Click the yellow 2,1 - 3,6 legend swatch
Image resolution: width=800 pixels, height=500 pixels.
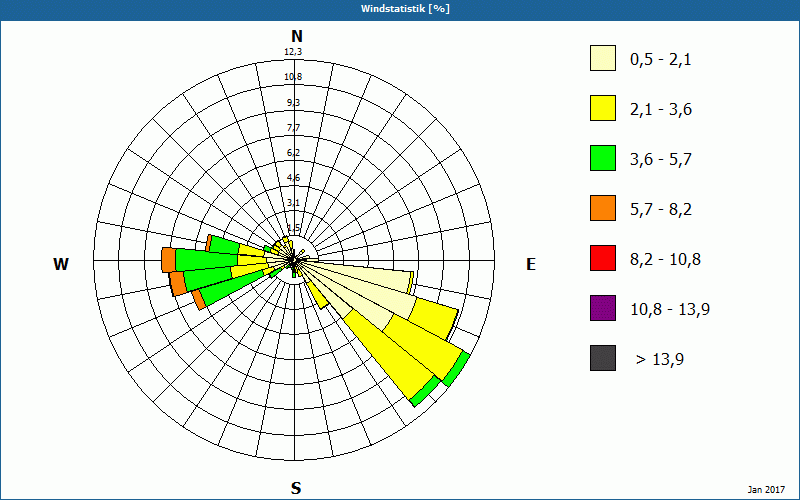pos(603,108)
